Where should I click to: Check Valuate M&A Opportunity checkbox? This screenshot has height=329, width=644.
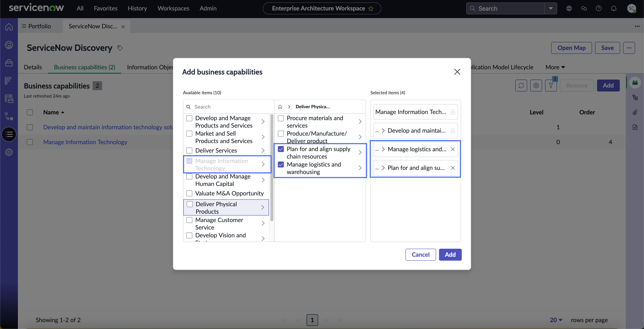point(189,193)
